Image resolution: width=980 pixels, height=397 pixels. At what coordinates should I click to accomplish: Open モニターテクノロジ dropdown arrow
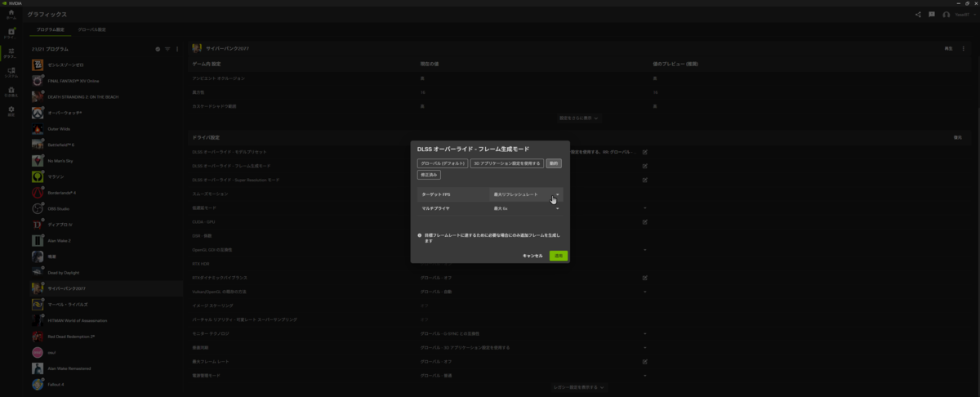tap(645, 333)
